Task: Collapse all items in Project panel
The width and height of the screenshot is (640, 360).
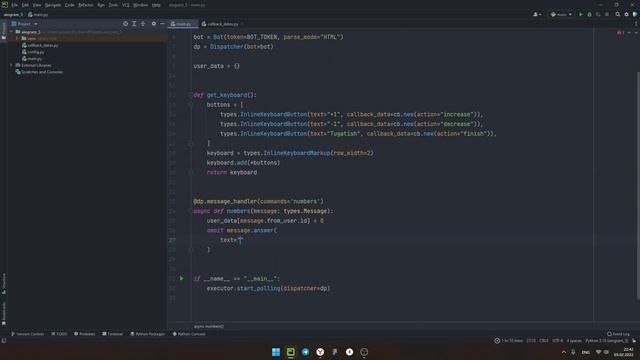Action: point(143,24)
